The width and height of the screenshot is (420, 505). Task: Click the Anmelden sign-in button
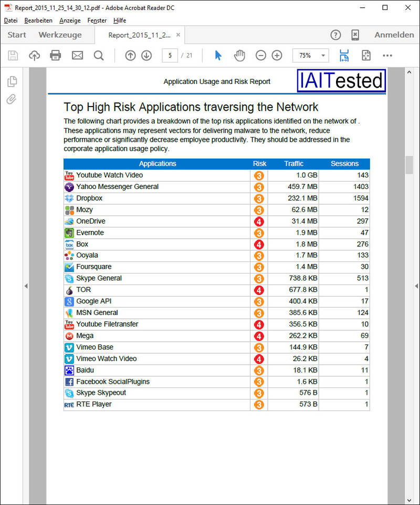[394, 35]
